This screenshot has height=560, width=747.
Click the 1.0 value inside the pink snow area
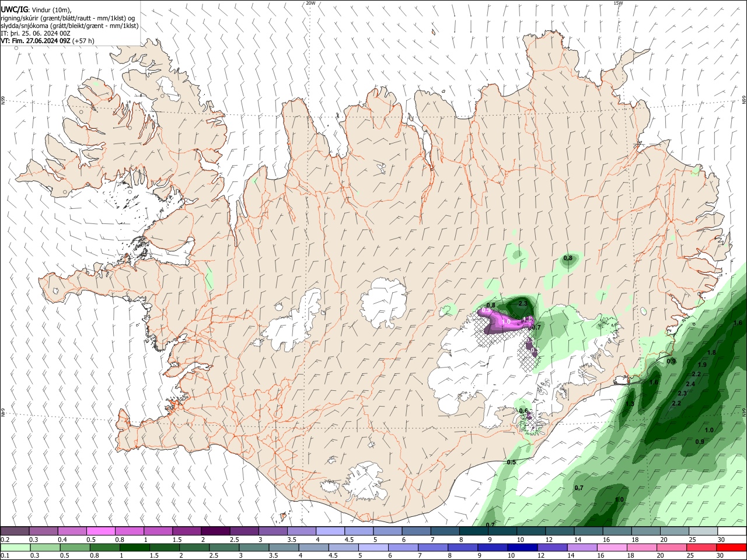coord(507,321)
